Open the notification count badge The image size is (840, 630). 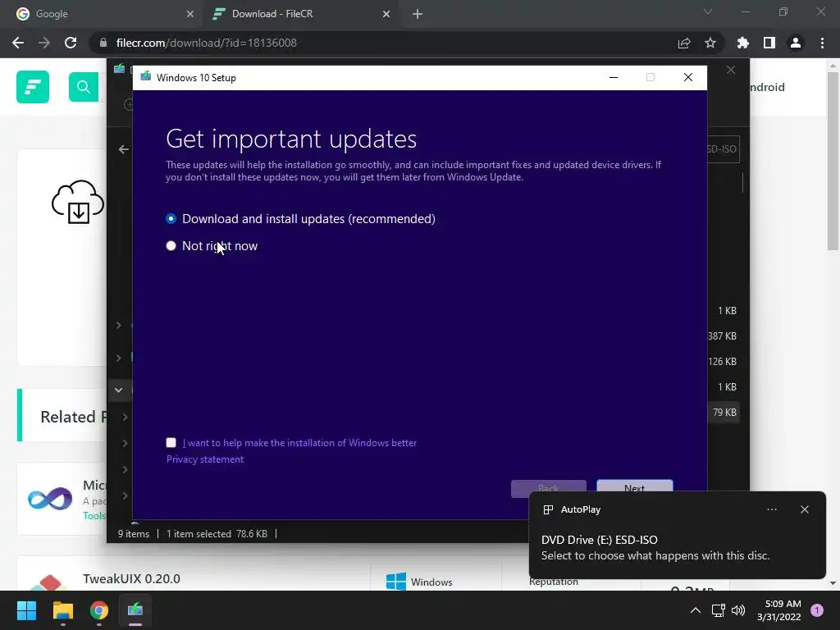(x=817, y=610)
